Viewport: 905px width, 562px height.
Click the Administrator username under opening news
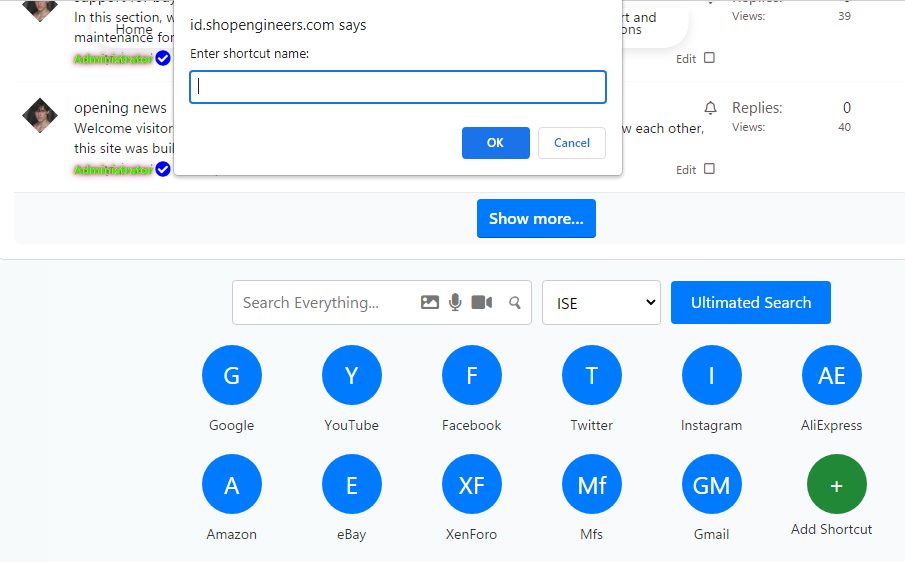(114, 170)
